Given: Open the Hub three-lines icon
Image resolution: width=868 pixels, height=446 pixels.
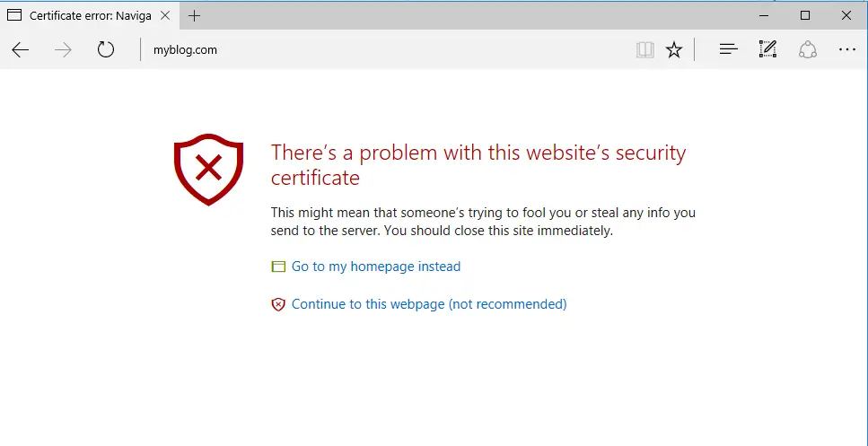Looking at the screenshot, I should 729,49.
